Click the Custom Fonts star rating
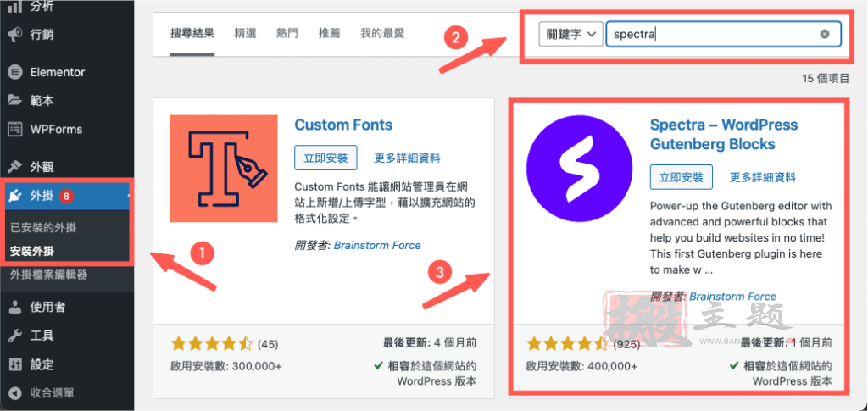This screenshot has width=868, height=411. coord(212,344)
